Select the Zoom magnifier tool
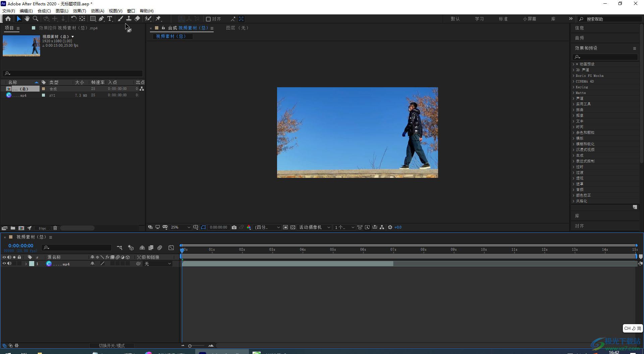644x354 pixels. [36, 19]
